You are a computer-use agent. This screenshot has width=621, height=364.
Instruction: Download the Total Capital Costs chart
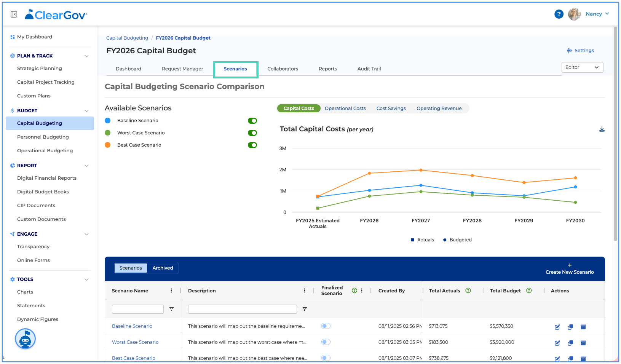[x=602, y=129]
